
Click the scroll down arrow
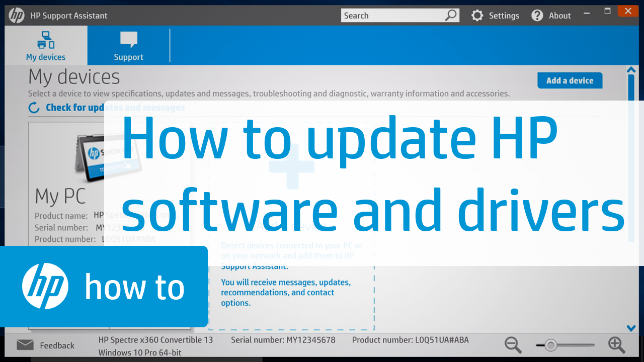pyautogui.click(x=631, y=328)
